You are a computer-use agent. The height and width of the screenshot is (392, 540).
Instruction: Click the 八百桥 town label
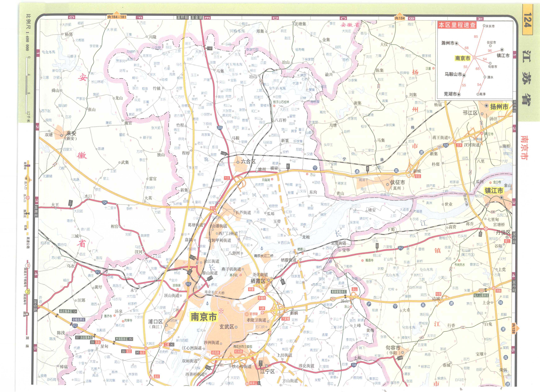pyautogui.click(x=281, y=120)
